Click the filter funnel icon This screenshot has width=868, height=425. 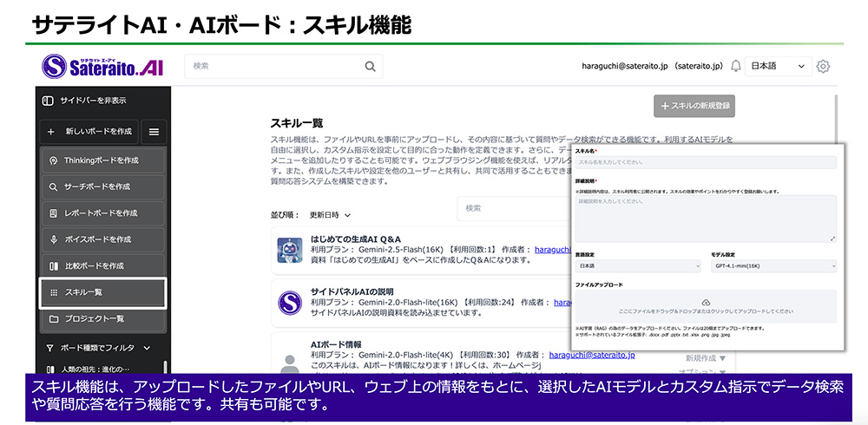click(50, 348)
